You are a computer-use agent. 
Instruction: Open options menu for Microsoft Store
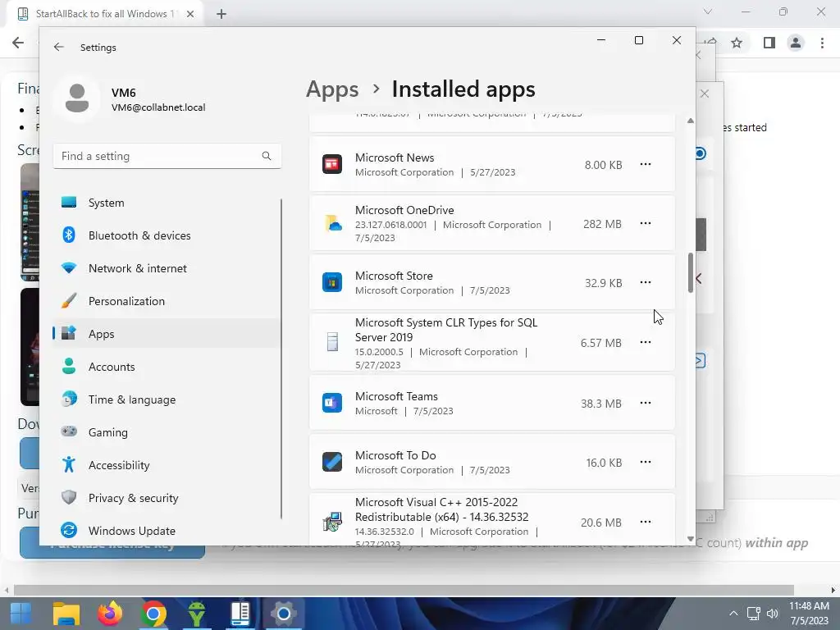646,282
